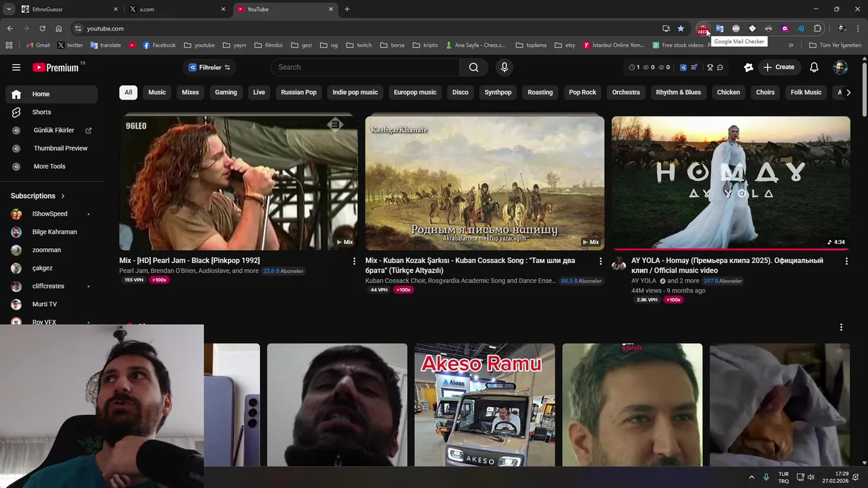Click the taskbar microphone icon
Image resolution: width=868 pixels, height=488 pixels.
tap(766, 477)
